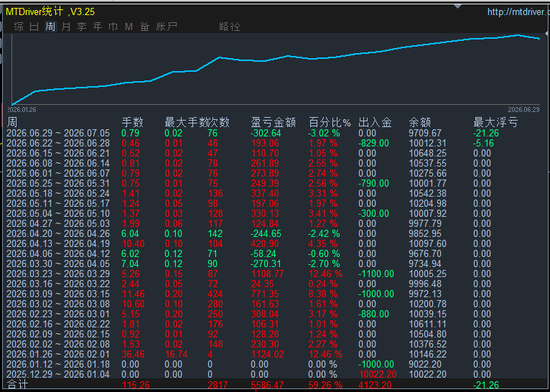Open the 日 daily statistics tab
Screen dimensions: 550x392
[34, 27]
